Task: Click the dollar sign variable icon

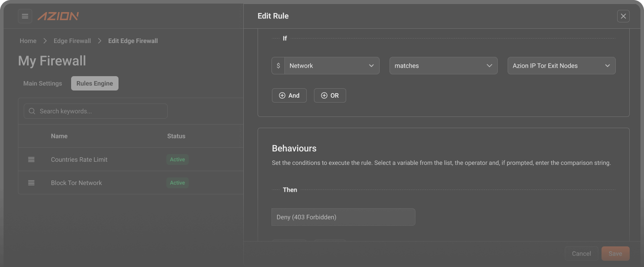Action: pos(278,65)
